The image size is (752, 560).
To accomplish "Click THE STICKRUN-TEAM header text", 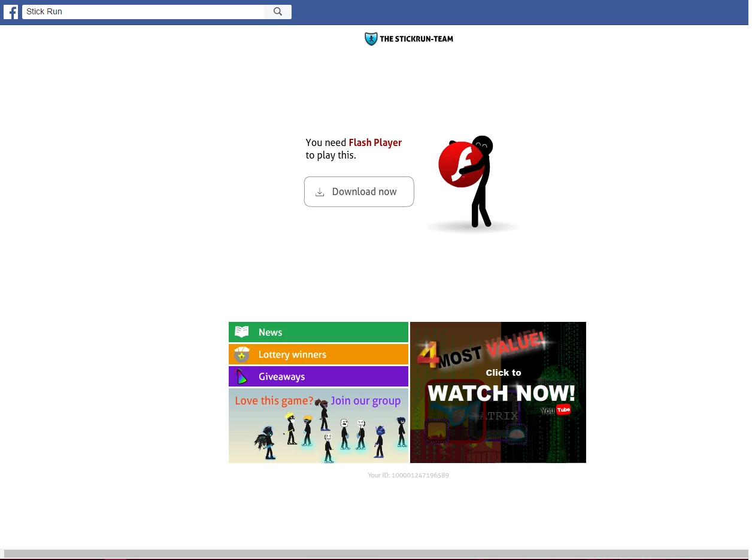I will pyautogui.click(x=416, y=39).
